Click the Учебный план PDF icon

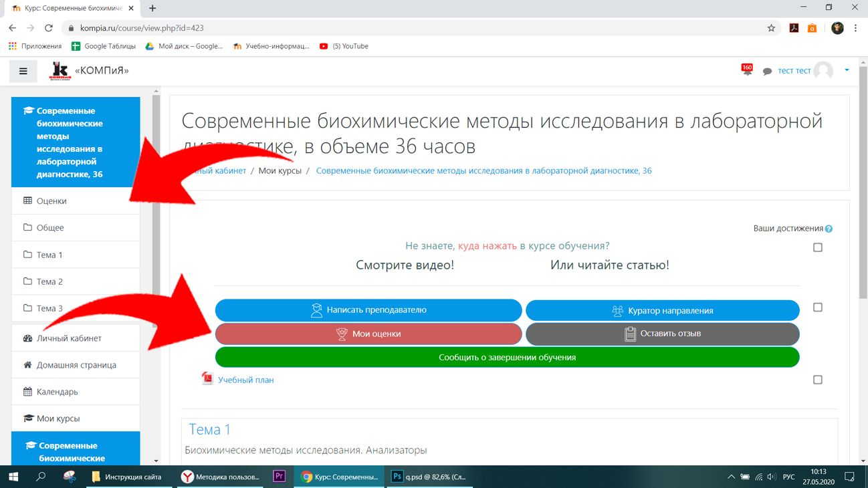[207, 378]
